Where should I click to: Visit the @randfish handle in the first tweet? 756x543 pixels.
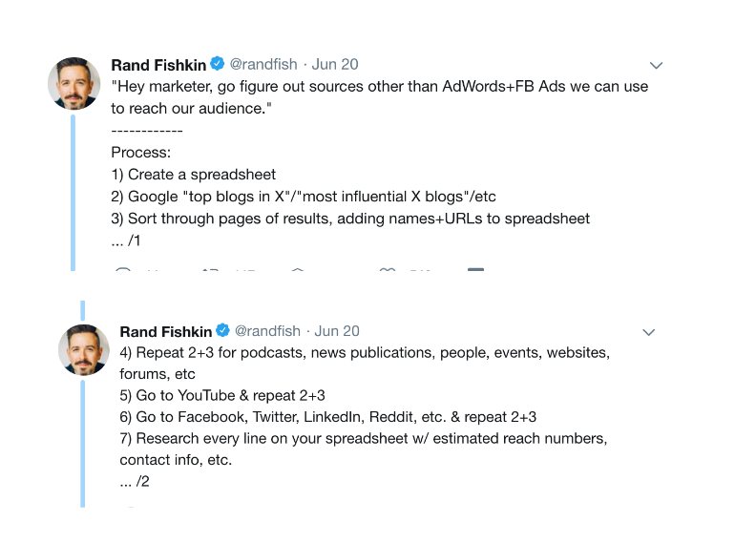point(263,64)
